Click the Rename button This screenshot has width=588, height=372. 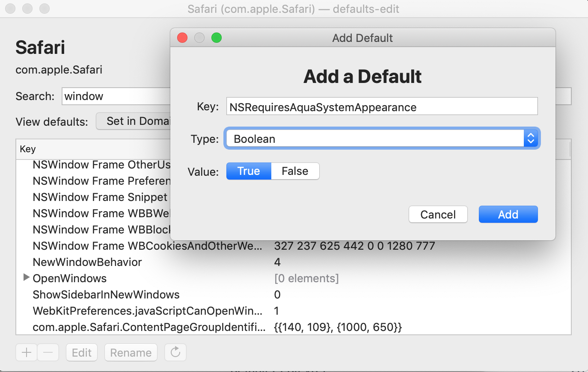coord(131,352)
